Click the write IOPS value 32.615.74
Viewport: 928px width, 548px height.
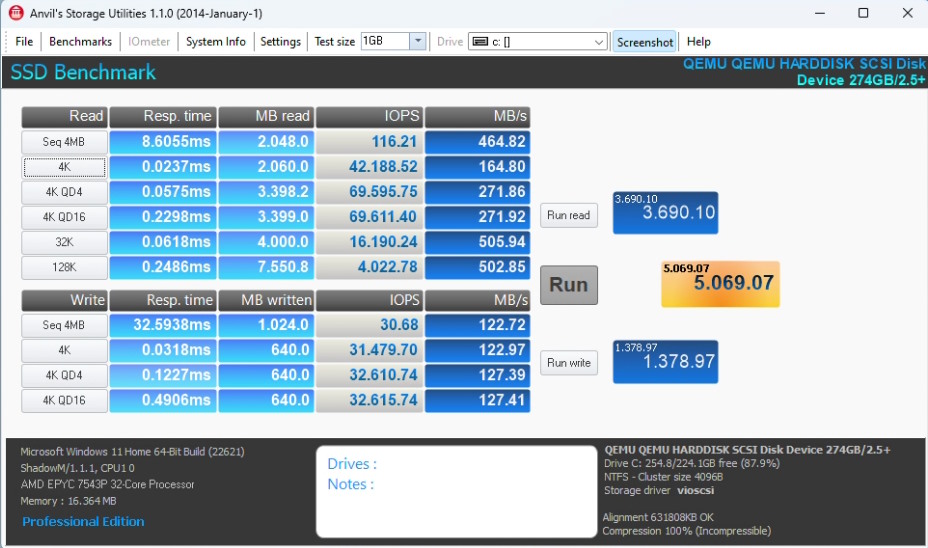coord(369,400)
